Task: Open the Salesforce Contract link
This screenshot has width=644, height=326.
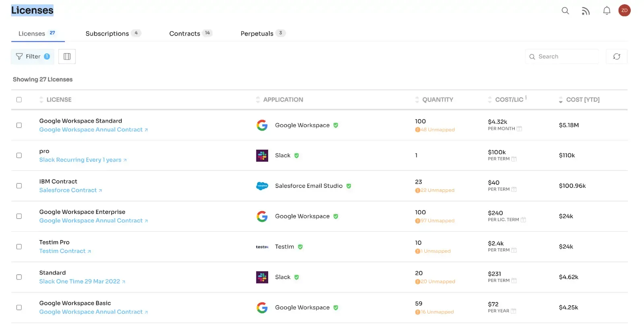Action: pos(70,190)
